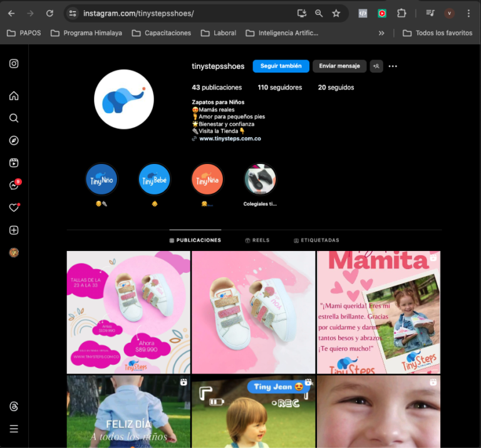The width and height of the screenshot is (481, 448).
Task: Open the Extensions puzzle icon
Action: (401, 13)
